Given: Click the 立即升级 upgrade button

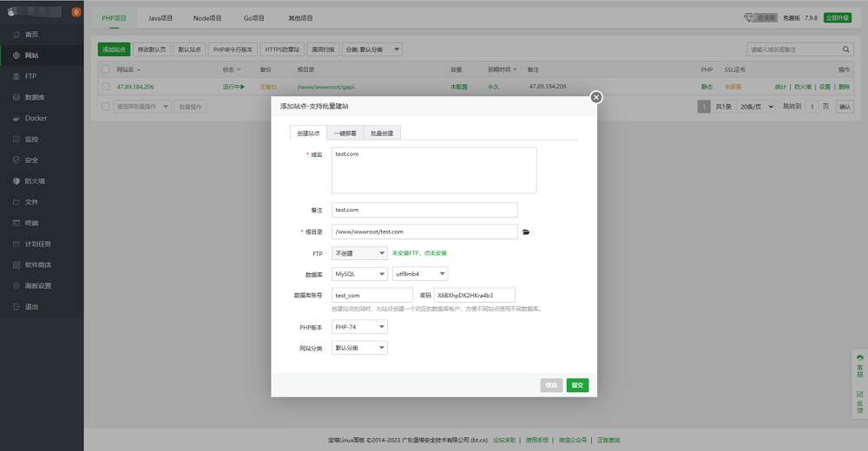Looking at the screenshot, I should tap(838, 17).
